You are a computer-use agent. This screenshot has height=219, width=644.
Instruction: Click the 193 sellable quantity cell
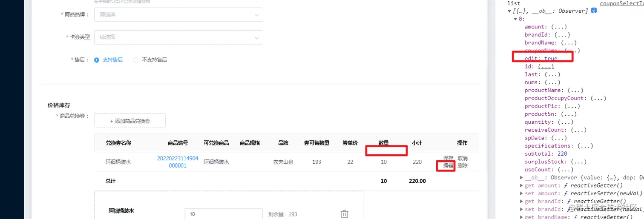316,162
